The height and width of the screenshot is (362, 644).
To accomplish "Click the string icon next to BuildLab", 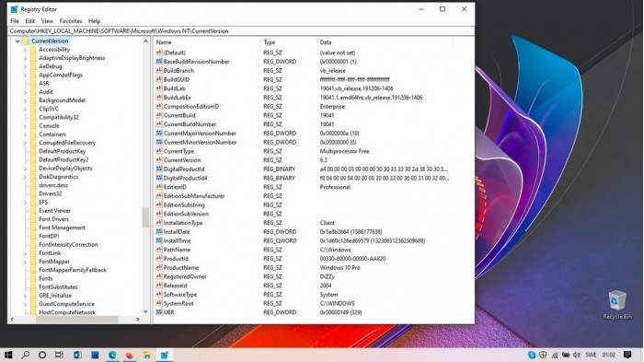I will coord(159,88).
